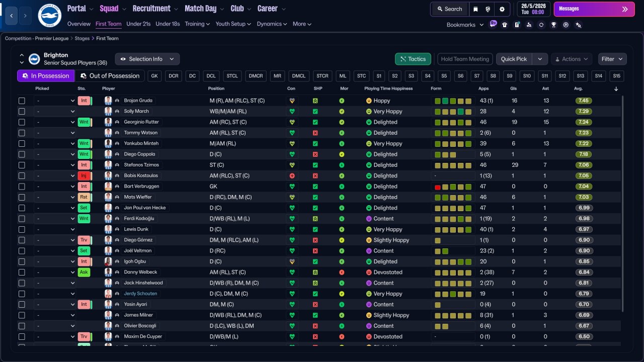Check the box for Danny Welbeck
The height and width of the screenshot is (362, 644).
click(22, 273)
